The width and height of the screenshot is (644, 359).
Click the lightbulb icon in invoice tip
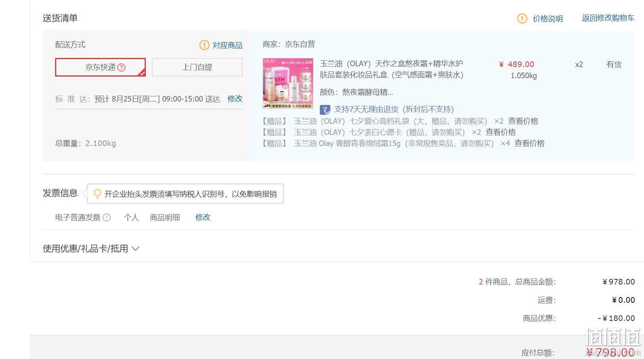coord(97,194)
